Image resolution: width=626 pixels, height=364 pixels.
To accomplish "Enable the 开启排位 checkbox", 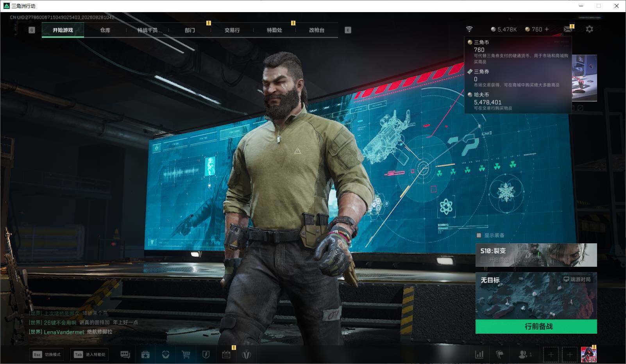I will (483, 260).
